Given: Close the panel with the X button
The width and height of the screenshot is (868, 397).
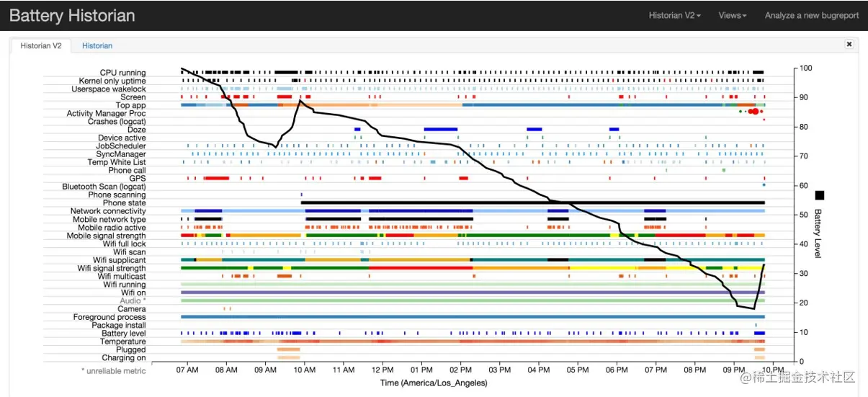Looking at the screenshot, I should (x=849, y=44).
